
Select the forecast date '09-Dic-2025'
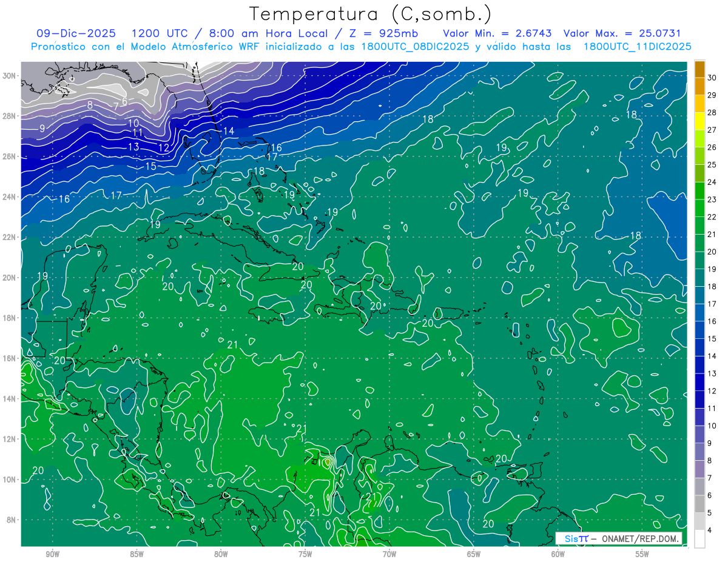tap(76, 33)
